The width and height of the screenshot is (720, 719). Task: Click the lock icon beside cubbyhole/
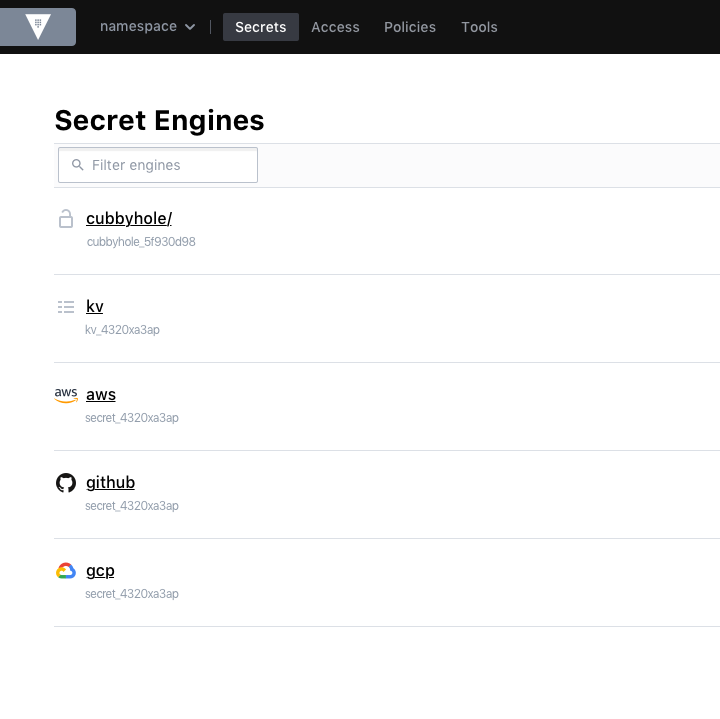coord(66,219)
